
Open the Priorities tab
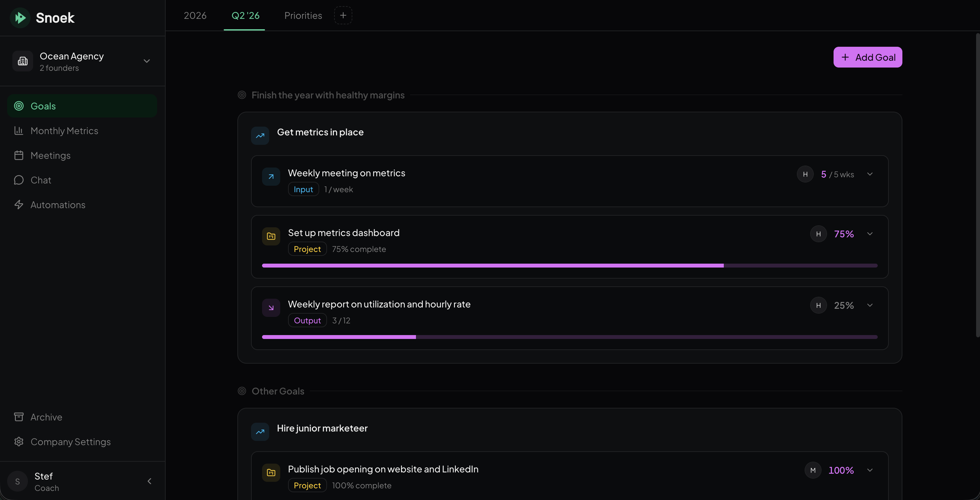pos(303,15)
